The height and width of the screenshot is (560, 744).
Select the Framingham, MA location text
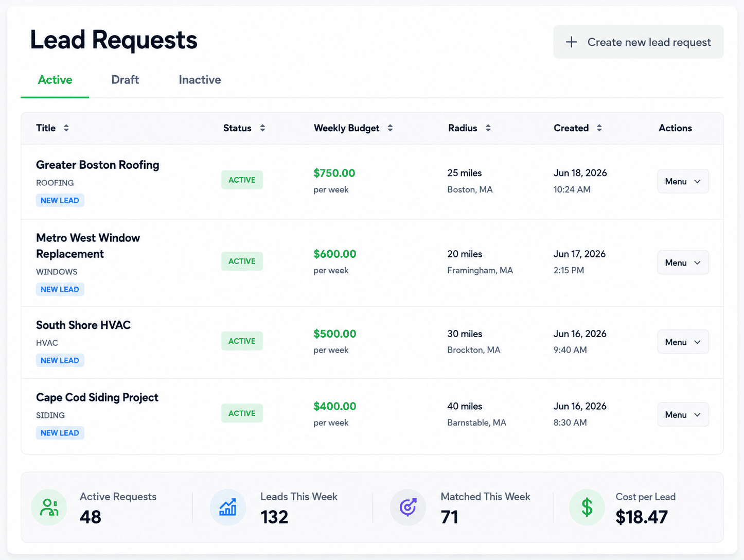(x=480, y=270)
